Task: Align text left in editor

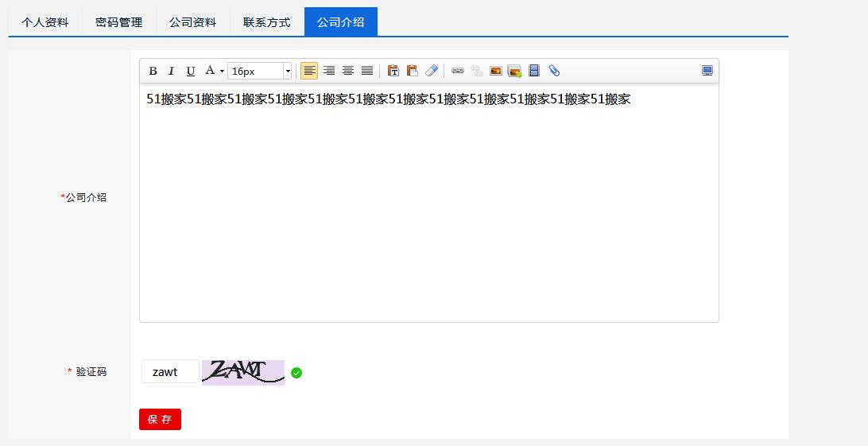Action: (x=309, y=71)
